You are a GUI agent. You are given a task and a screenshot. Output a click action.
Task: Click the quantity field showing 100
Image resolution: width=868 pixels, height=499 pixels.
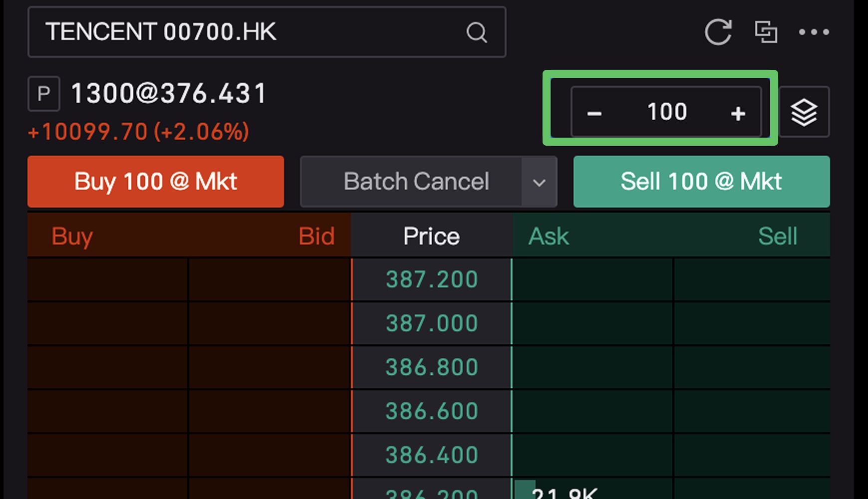[666, 112]
